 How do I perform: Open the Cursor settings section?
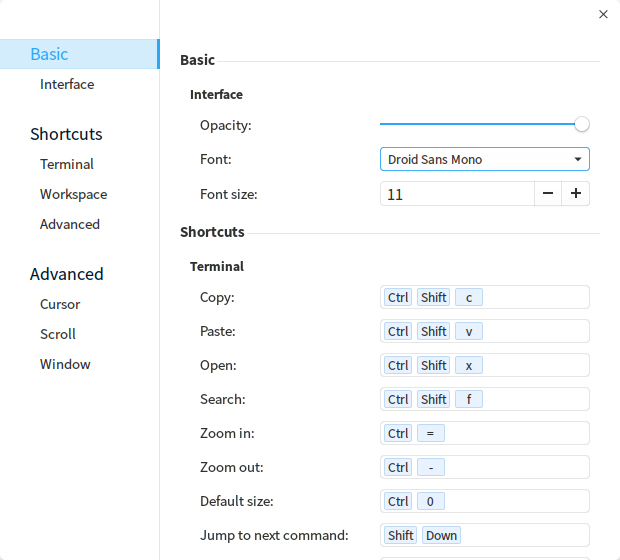tap(60, 304)
